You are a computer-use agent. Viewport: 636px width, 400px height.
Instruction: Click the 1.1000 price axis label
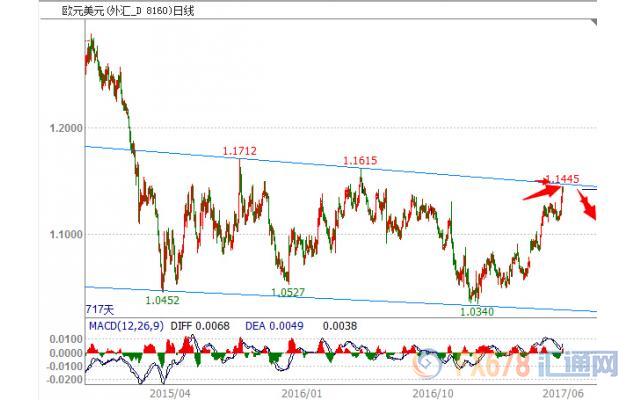coord(65,234)
